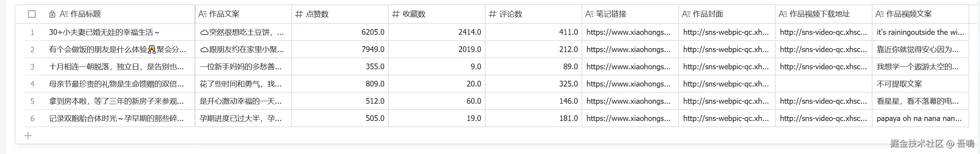Add a new row with the plus icon
The height and width of the screenshot is (154, 980).
coord(28,136)
